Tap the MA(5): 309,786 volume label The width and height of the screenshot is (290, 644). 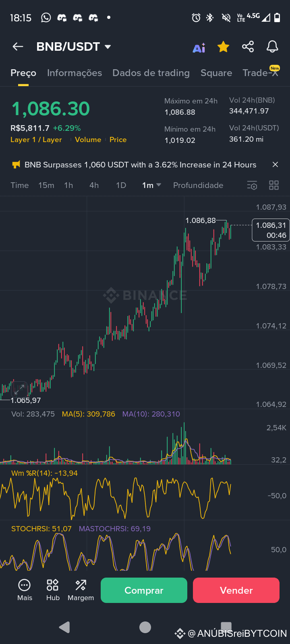89,414
